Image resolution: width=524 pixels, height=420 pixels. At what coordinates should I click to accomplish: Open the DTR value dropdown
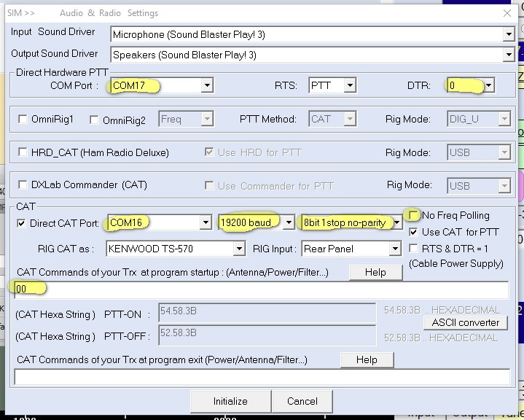coord(488,86)
